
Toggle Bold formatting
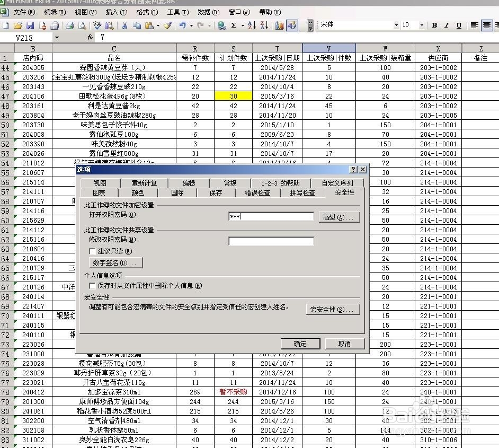pos(435,25)
